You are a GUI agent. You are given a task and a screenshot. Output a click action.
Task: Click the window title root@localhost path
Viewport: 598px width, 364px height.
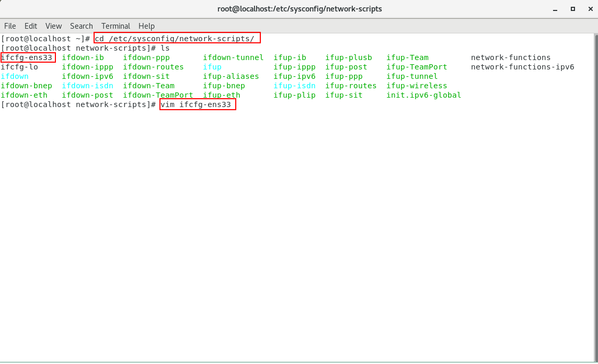[x=300, y=9]
